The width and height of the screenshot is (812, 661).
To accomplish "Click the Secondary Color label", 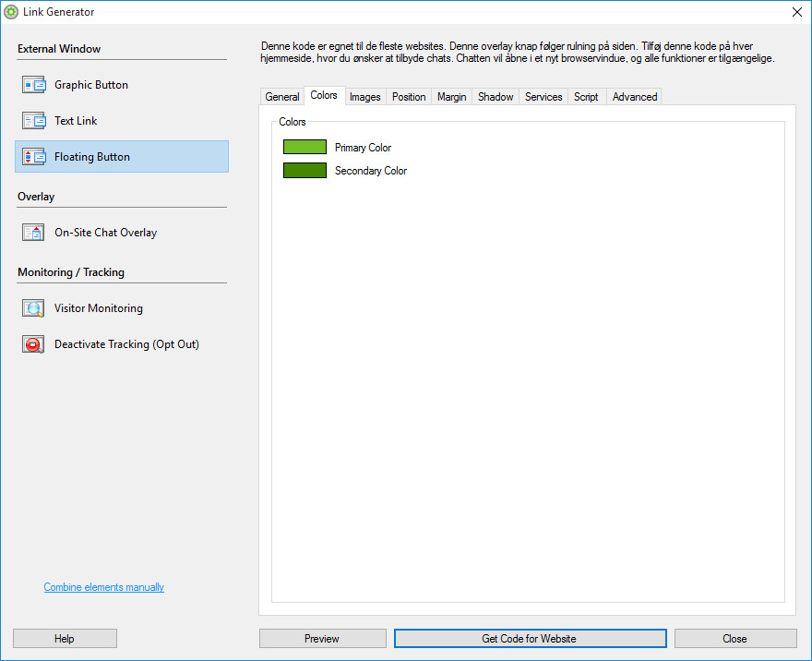I will tap(371, 171).
